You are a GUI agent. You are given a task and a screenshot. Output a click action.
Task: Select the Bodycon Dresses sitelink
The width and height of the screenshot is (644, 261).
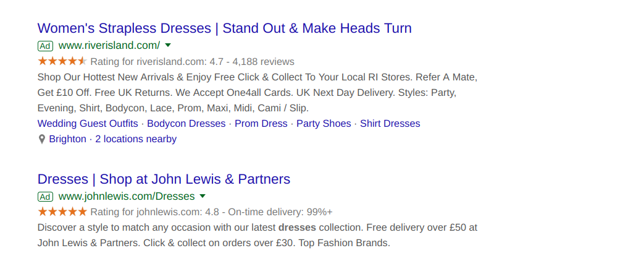pos(186,124)
